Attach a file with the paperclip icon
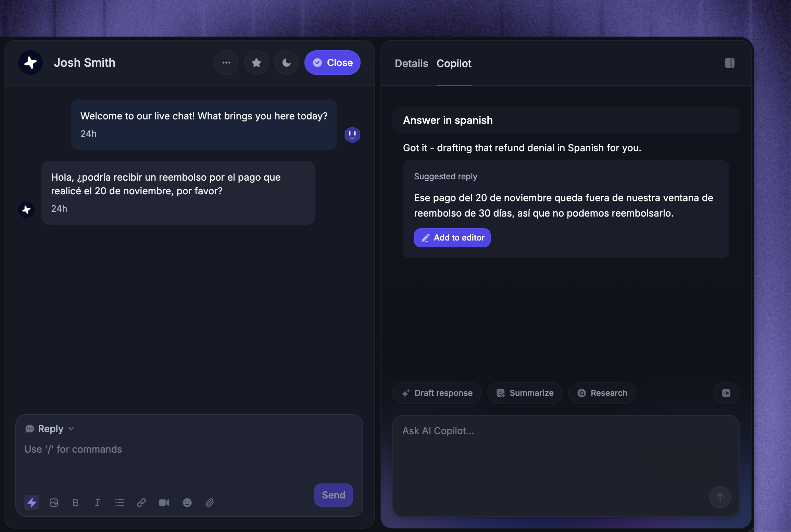 pos(210,502)
